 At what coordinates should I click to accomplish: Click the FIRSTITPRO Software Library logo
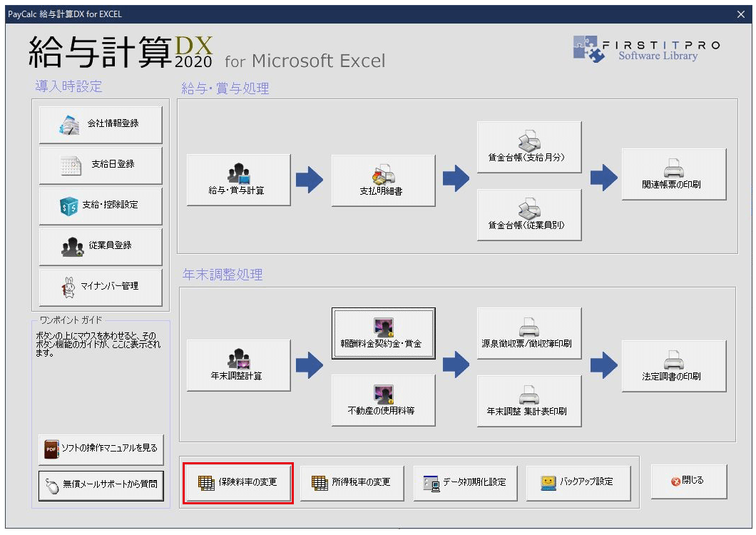(x=647, y=49)
